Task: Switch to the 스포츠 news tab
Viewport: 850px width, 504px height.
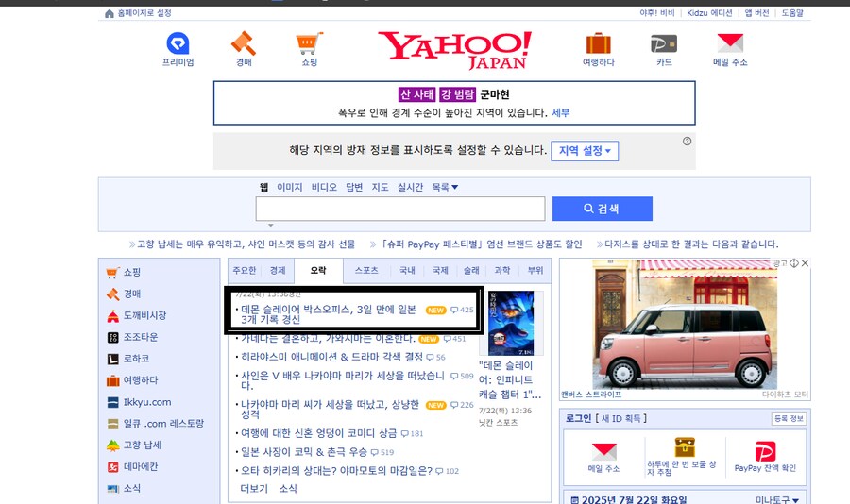Action: pyautogui.click(x=366, y=271)
